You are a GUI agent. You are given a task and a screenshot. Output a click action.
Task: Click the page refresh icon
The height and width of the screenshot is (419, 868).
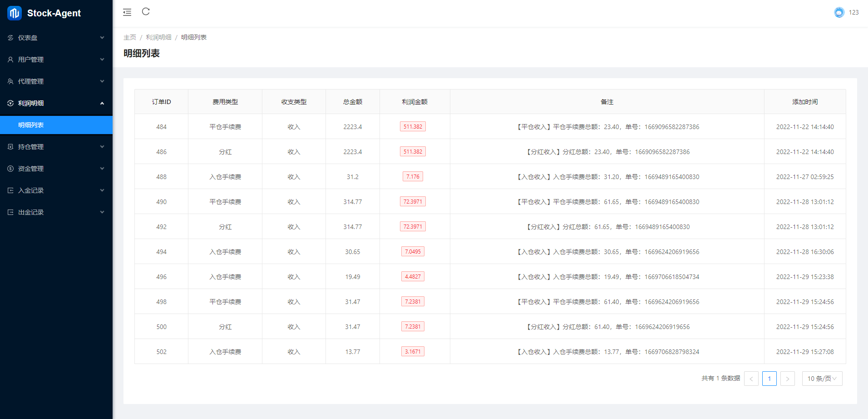pos(146,12)
